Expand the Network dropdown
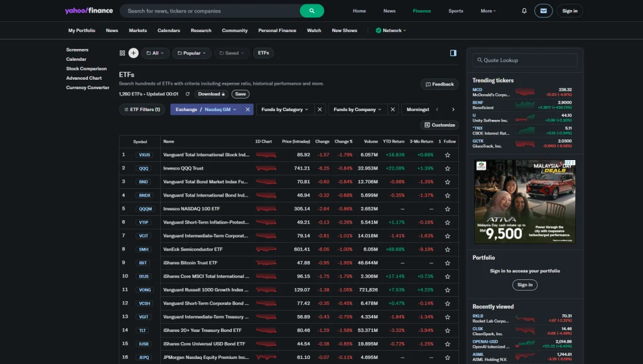This screenshot has width=643, height=364. [x=391, y=30]
